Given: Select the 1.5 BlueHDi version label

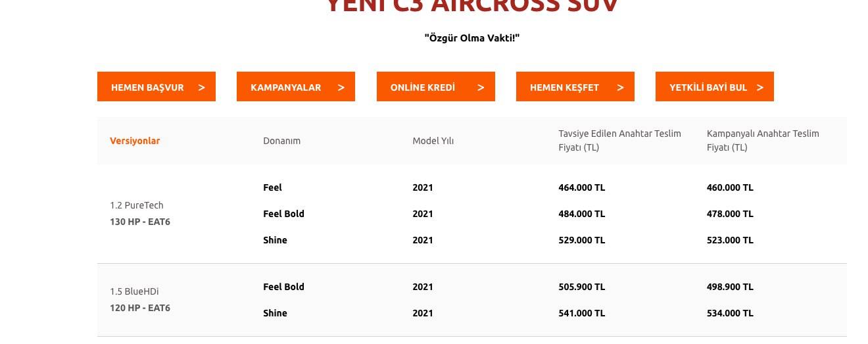Looking at the screenshot, I should 134,291.
